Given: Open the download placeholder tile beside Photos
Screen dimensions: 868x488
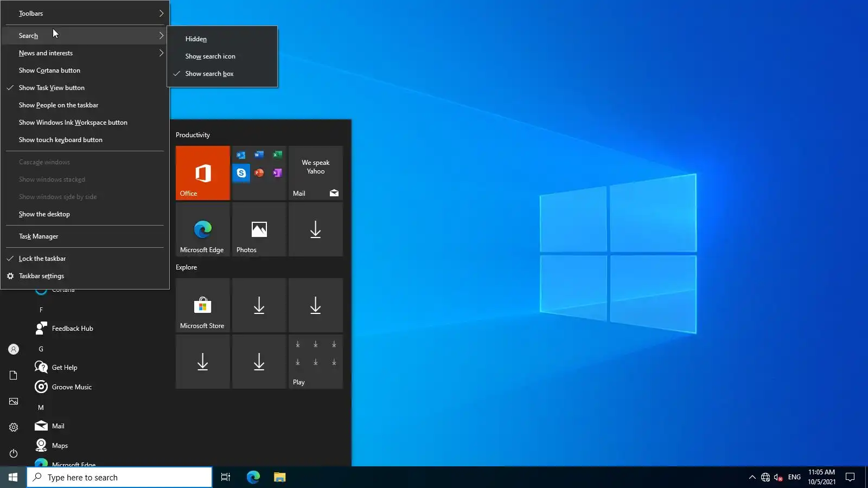Looking at the screenshot, I should click(x=316, y=229).
